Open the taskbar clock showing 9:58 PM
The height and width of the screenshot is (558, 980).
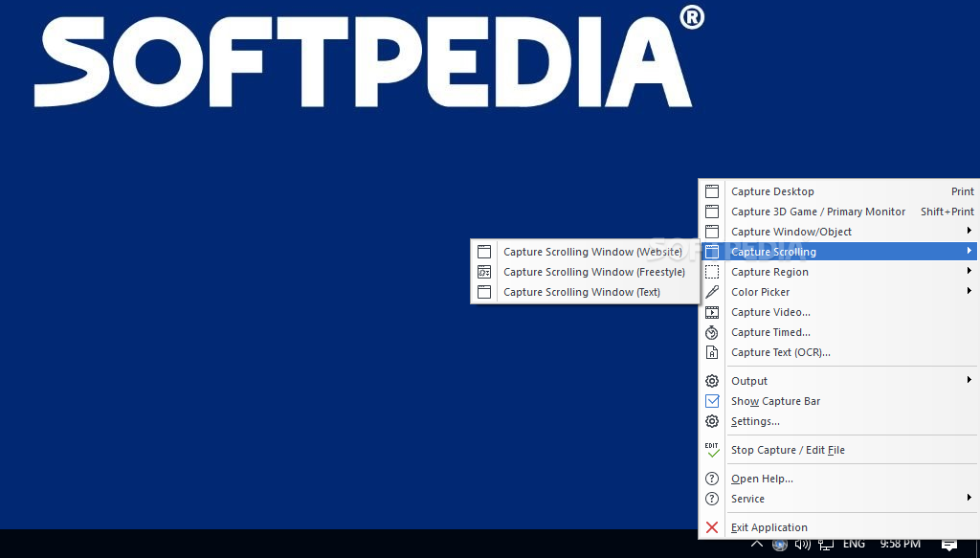pyautogui.click(x=900, y=544)
